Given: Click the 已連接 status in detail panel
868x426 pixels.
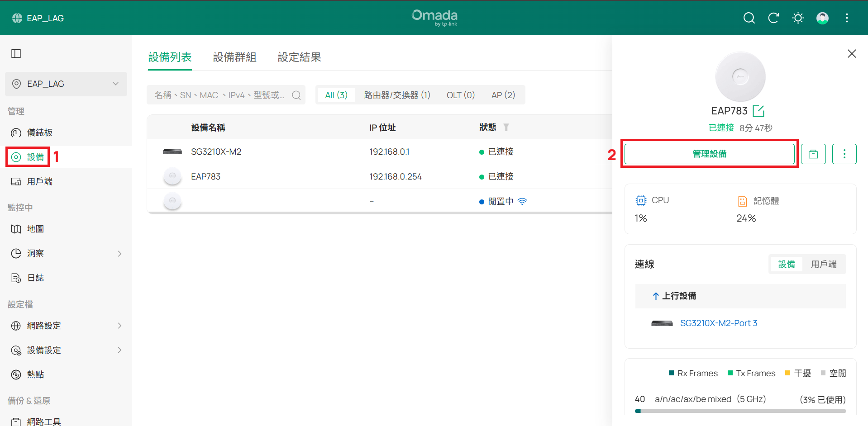Looking at the screenshot, I should (721, 128).
